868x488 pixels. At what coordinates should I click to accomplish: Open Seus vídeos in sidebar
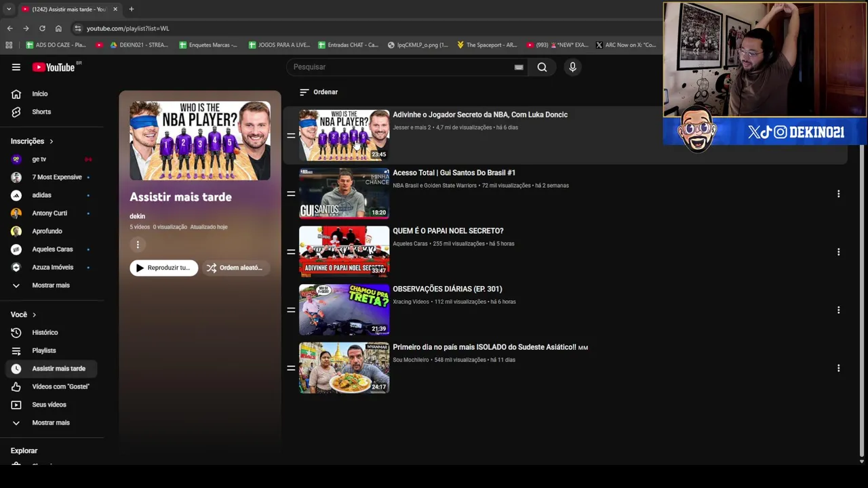[52, 405]
